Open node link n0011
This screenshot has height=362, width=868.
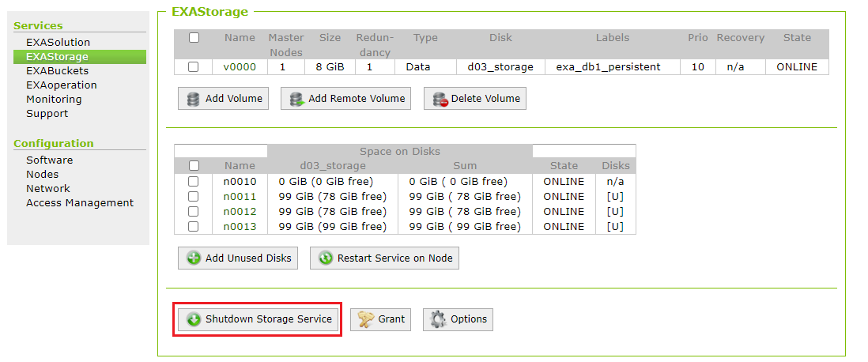click(x=240, y=197)
